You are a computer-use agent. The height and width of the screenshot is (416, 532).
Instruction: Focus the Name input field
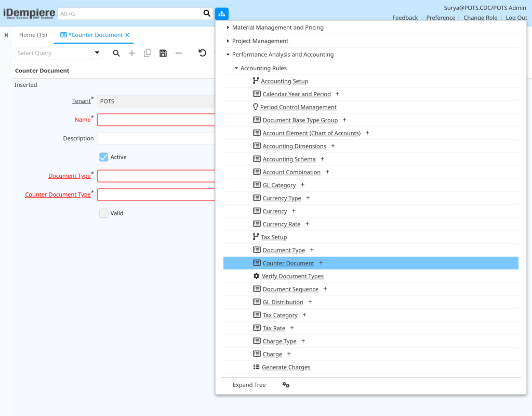(156, 120)
